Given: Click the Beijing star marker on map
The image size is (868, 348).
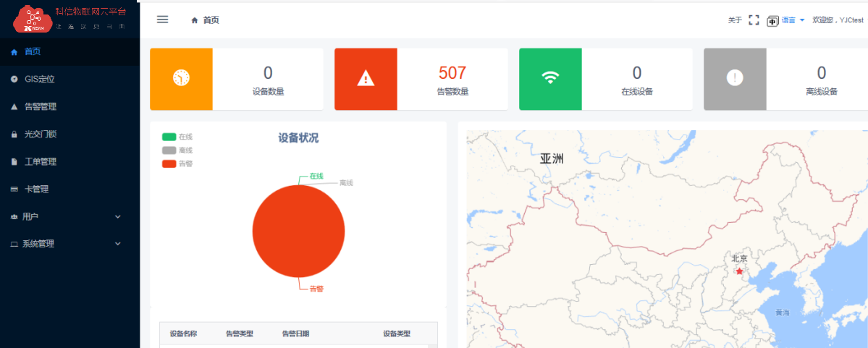Looking at the screenshot, I should (x=739, y=271).
